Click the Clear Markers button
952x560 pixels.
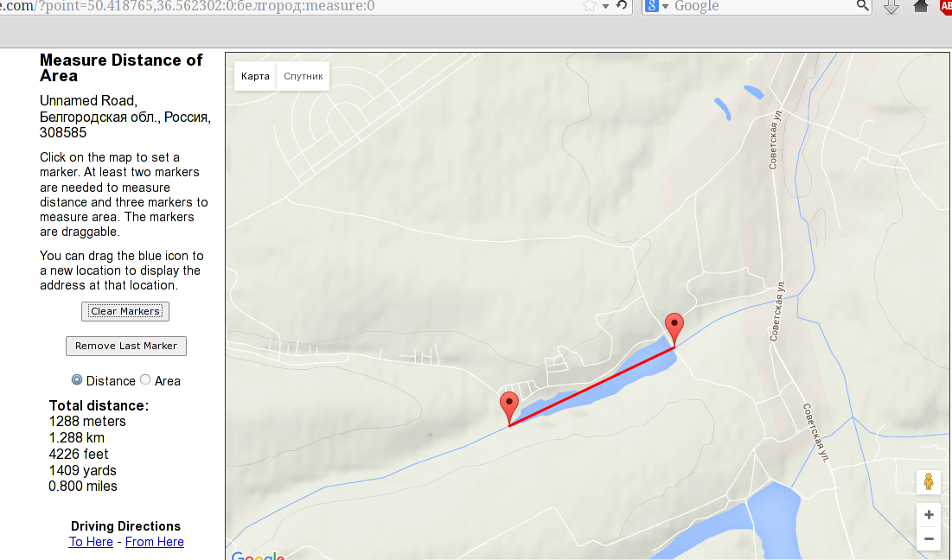click(125, 311)
